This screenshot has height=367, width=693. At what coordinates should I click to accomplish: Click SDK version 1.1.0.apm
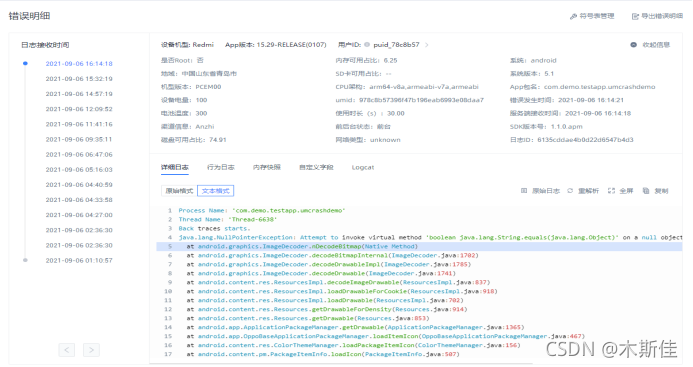[567, 126]
